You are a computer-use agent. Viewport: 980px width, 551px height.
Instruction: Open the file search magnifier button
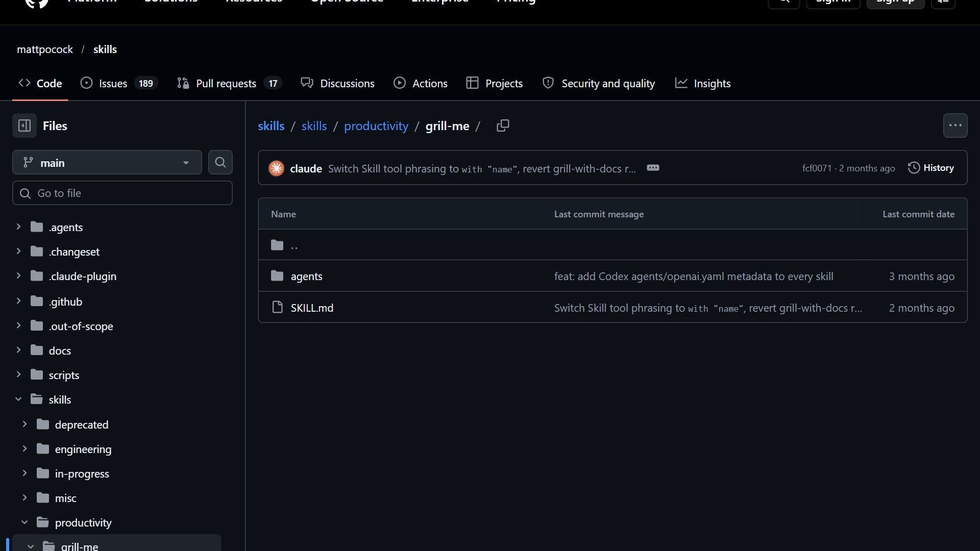click(x=220, y=162)
